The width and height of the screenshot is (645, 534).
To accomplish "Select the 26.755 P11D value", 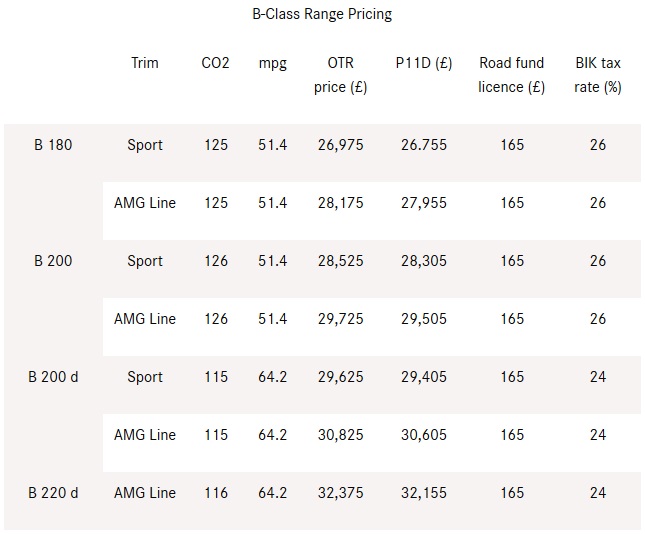I will (424, 145).
